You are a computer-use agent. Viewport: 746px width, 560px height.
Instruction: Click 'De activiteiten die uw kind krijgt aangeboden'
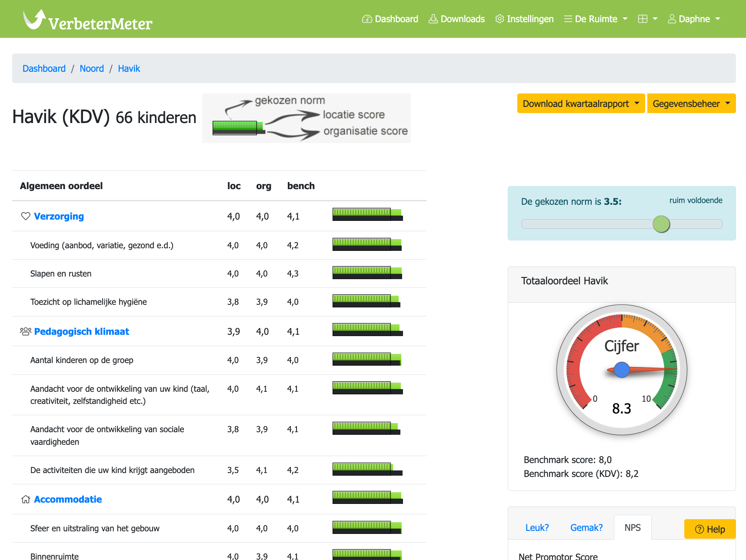(x=113, y=470)
